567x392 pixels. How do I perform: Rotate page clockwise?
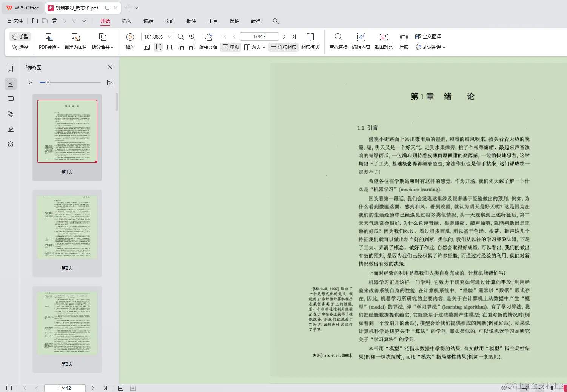coord(192,47)
